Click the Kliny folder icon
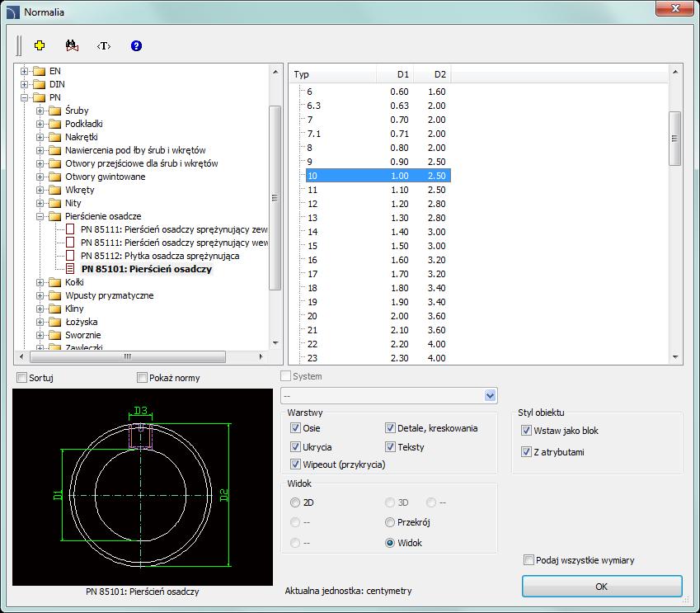The height and width of the screenshot is (613, 700). 55,309
